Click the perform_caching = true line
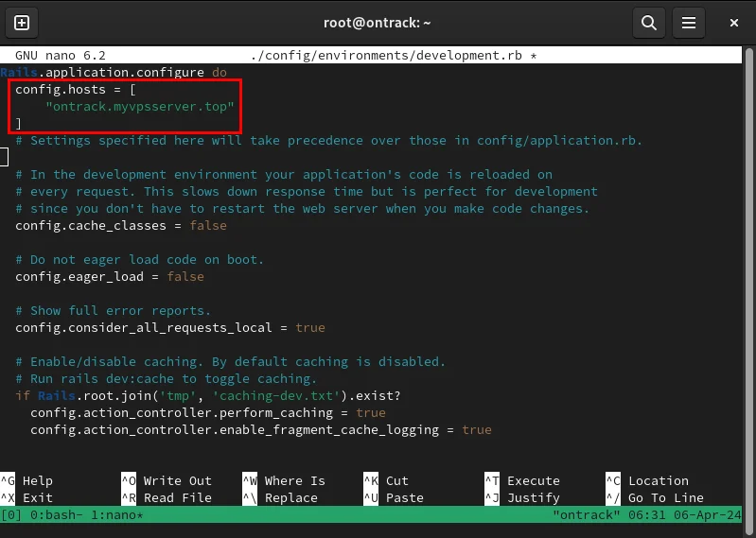 click(208, 413)
